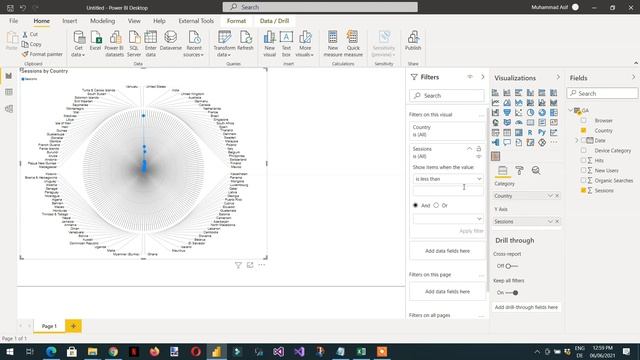Click Format painter
Screen dimensions: 640x360
(42, 54)
